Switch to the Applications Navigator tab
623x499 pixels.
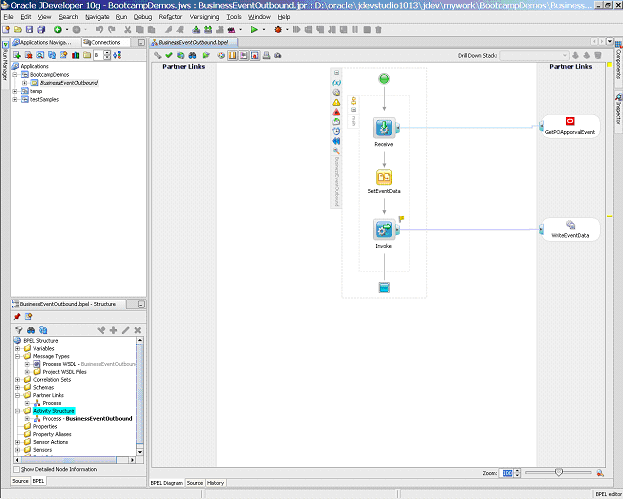[45, 42]
